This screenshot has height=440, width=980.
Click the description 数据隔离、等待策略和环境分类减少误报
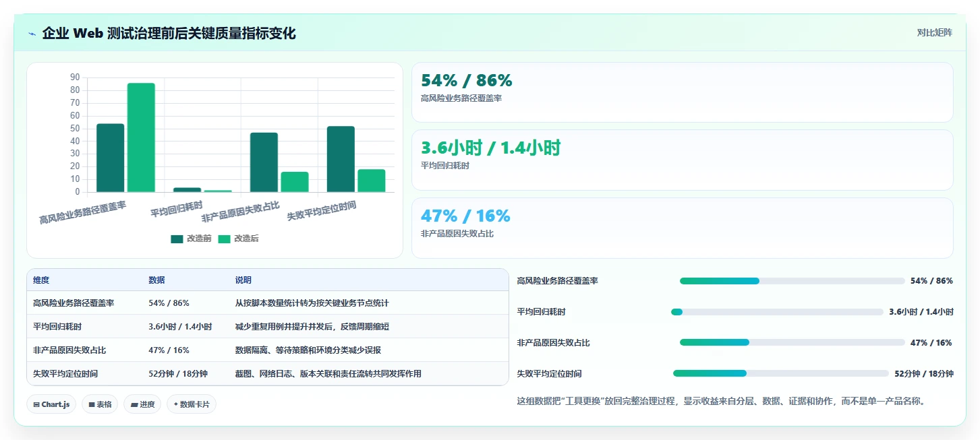pos(309,350)
